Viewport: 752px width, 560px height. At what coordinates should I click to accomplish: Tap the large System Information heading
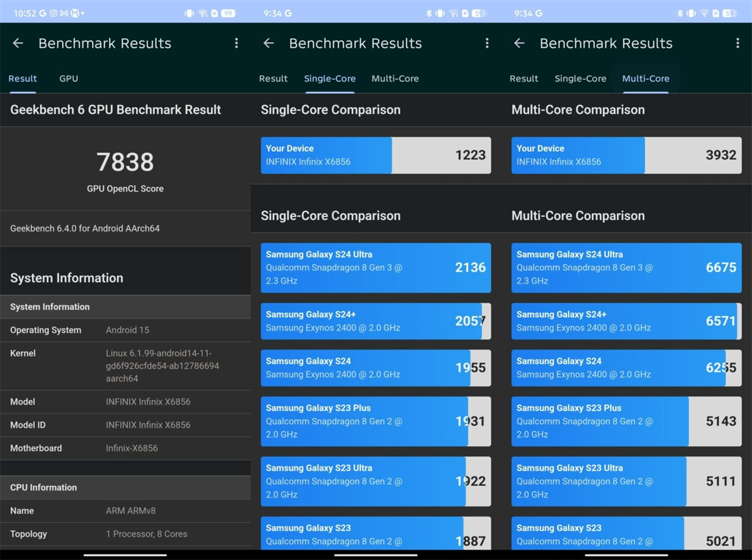[67, 278]
